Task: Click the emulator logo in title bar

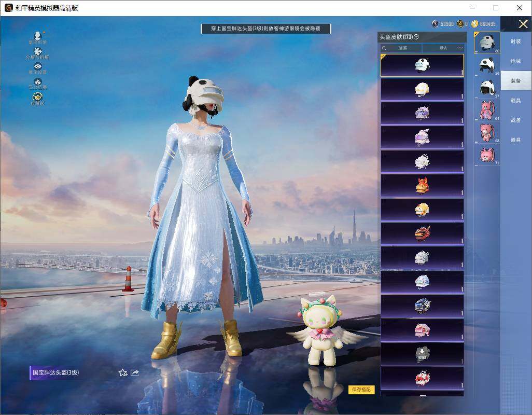Action: tap(8, 8)
